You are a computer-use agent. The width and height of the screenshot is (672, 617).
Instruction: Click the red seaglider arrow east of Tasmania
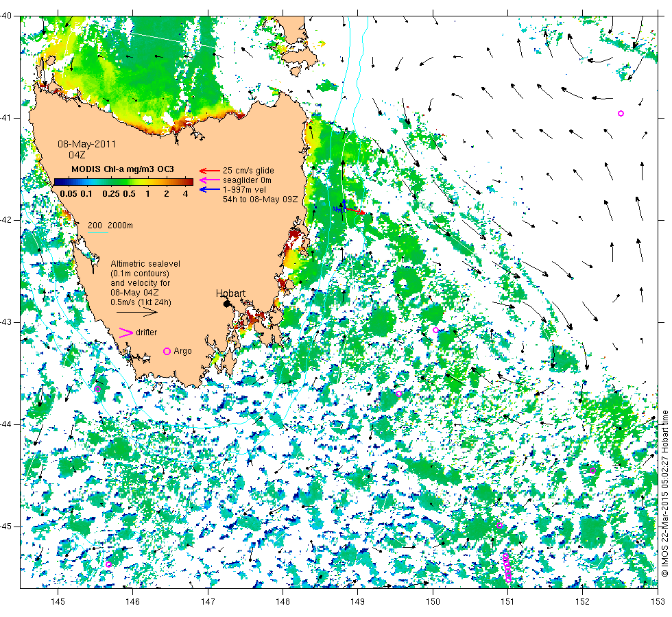coord(356,211)
